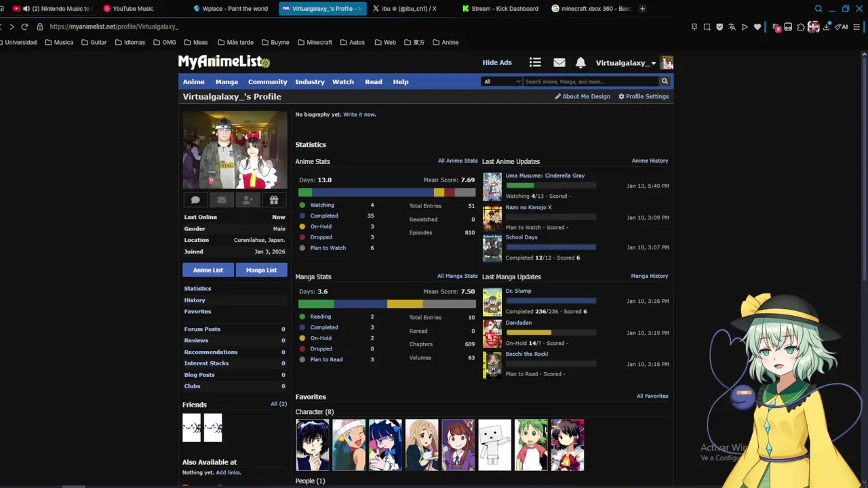
Task: Click the gift icon under avatar
Action: pos(274,200)
